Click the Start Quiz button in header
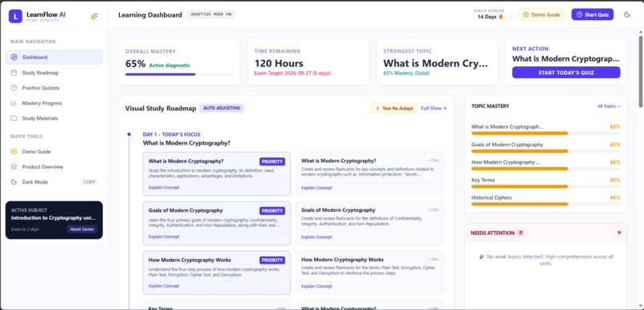Screen dimensions: 644x310 (x=592, y=14)
